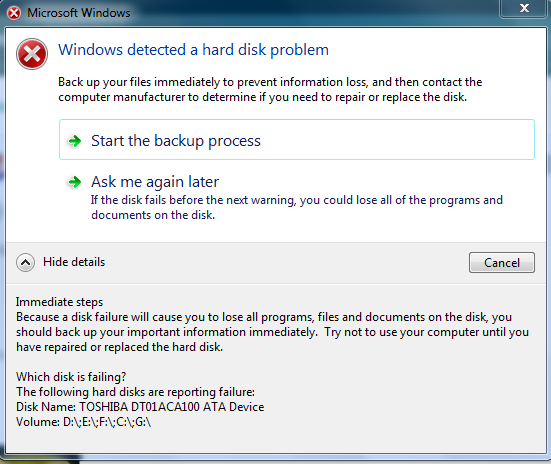Cancel the hard disk warning dialog
Viewport: 551px width, 464px height.
[x=502, y=263]
